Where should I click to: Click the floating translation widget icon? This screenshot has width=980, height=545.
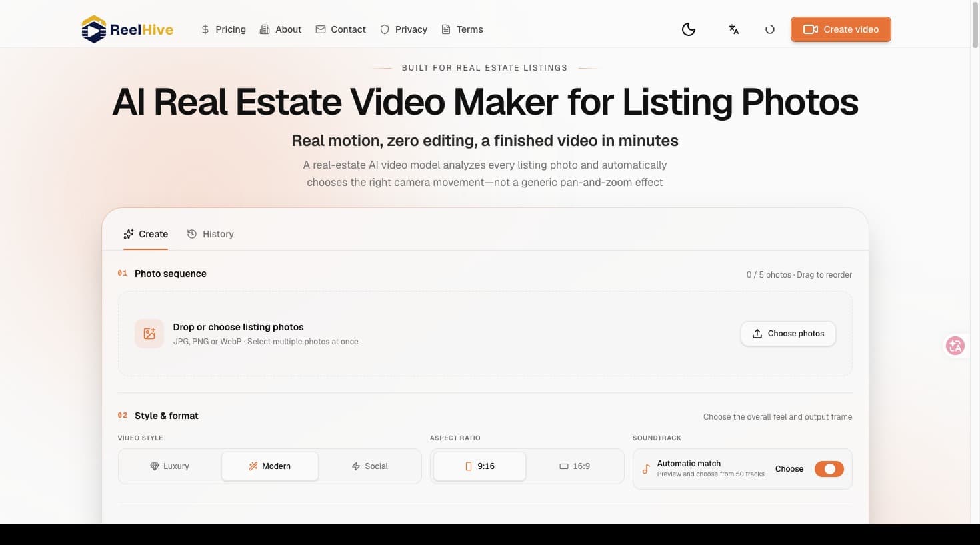pyautogui.click(x=955, y=346)
